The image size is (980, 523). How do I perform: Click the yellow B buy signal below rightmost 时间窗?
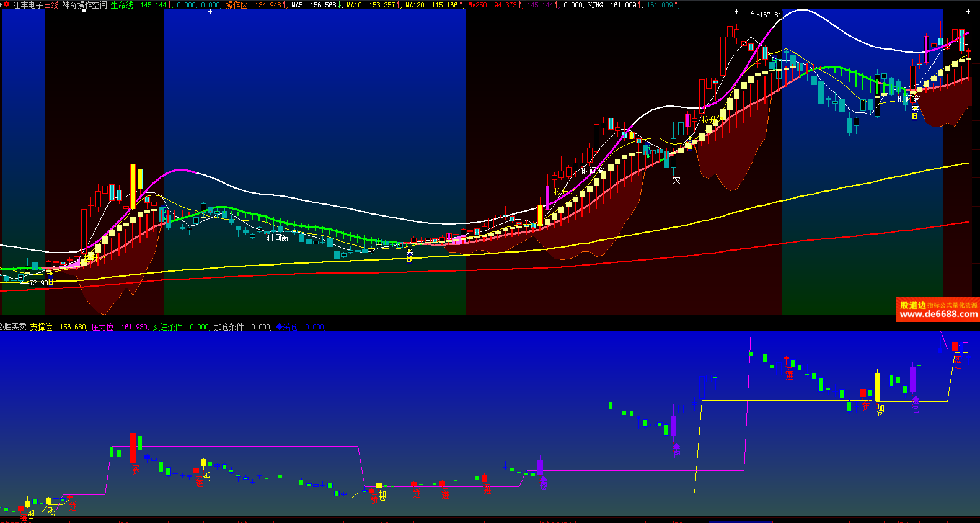[x=914, y=116]
